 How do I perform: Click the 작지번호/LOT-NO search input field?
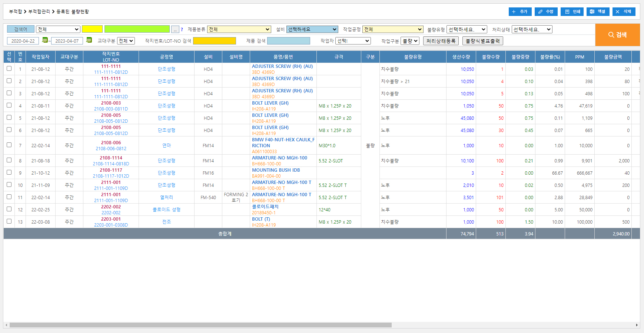214,41
